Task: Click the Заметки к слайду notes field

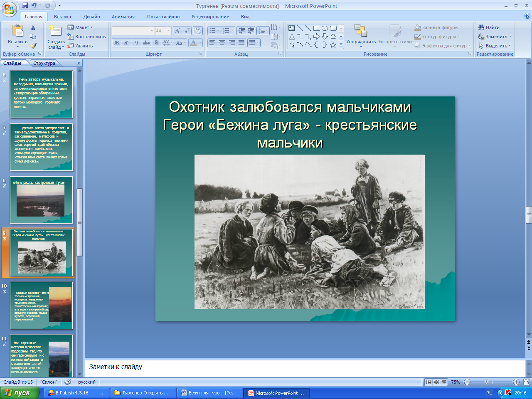Action: tap(305, 368)
